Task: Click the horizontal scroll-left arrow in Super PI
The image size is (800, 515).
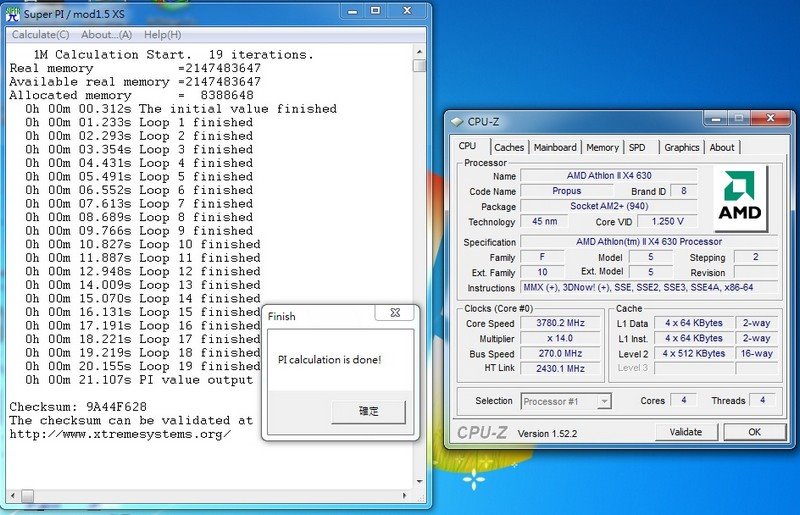Action: [x=13, y=496]
